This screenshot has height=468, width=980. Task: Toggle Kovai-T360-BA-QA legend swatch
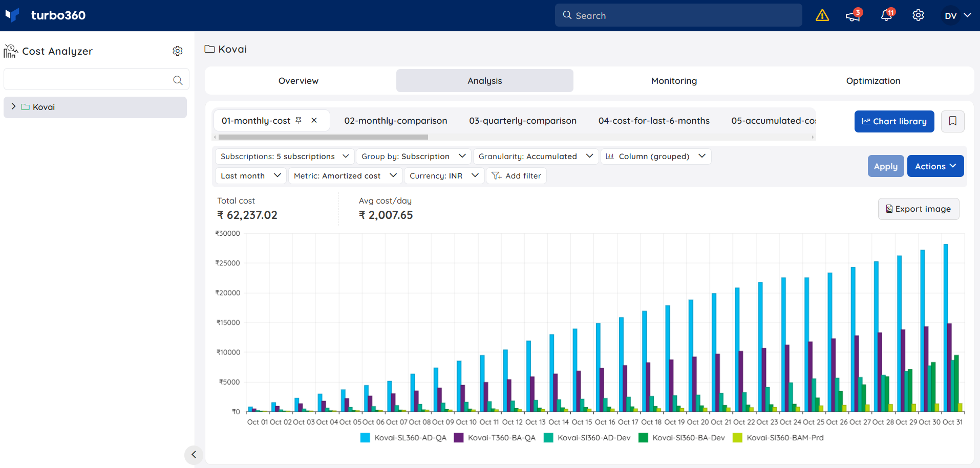459,438
